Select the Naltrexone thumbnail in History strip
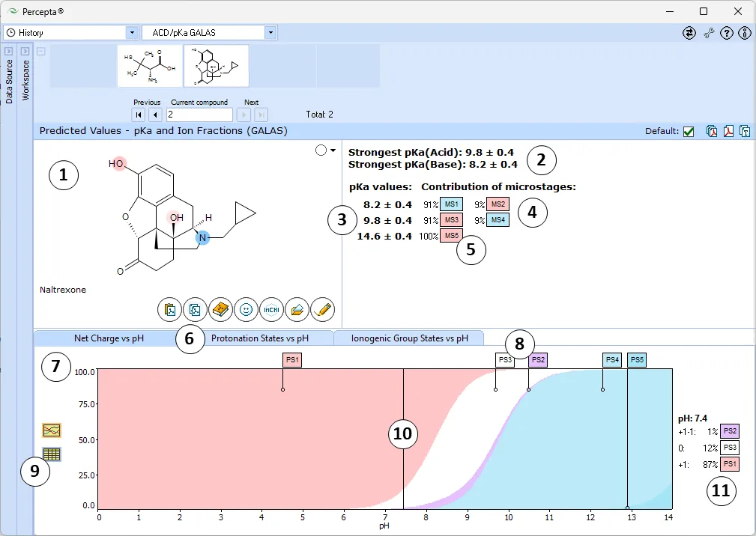 tap(217, 66)
